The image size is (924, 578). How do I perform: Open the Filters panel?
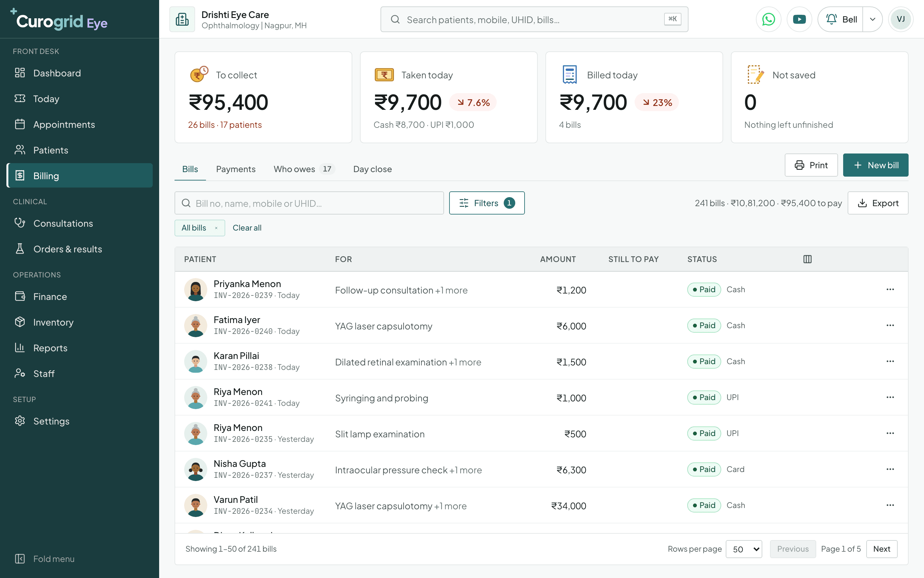coord(487,203)
